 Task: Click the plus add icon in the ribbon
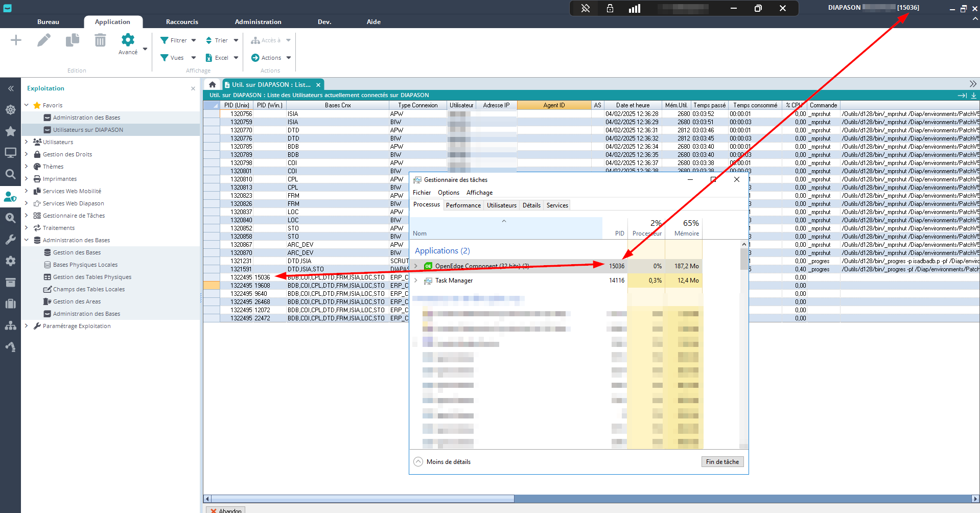pyautogui.click(x=16, y=40)
